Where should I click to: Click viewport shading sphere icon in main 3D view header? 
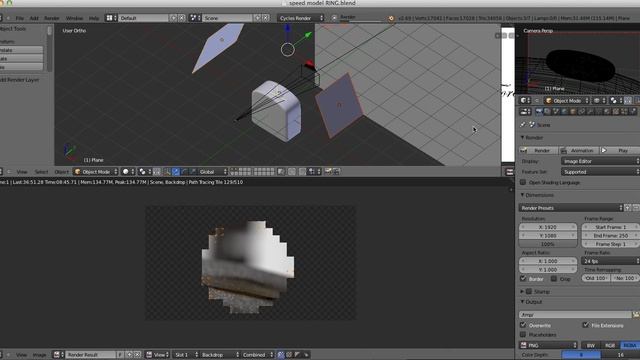click(x=128, y=172)
